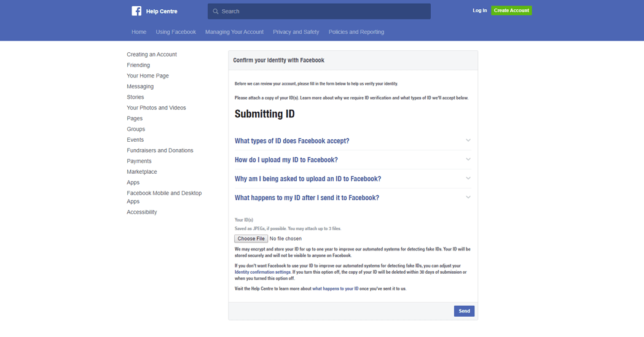Open Your Photos and Videos link
Image resolution: width=644 pixels, height=337 pixels.
157,108
